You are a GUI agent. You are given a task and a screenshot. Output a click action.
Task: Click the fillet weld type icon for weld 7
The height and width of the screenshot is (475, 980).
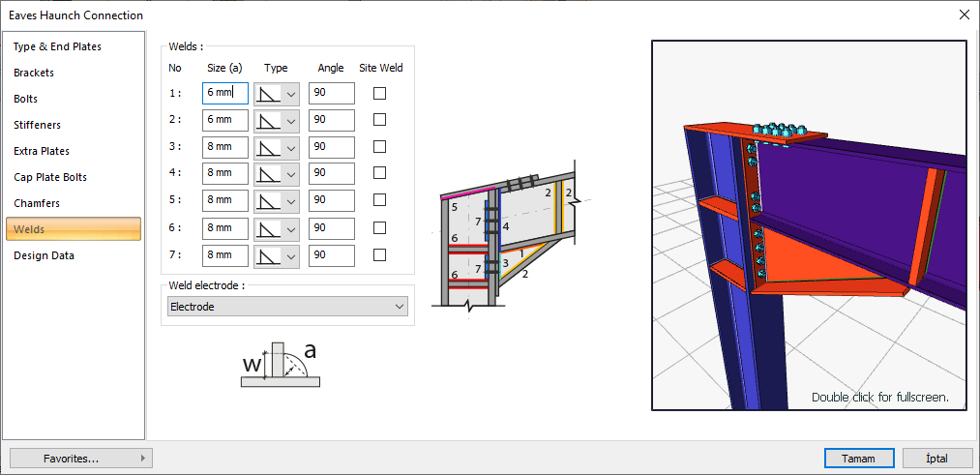(x=269, y=255)
